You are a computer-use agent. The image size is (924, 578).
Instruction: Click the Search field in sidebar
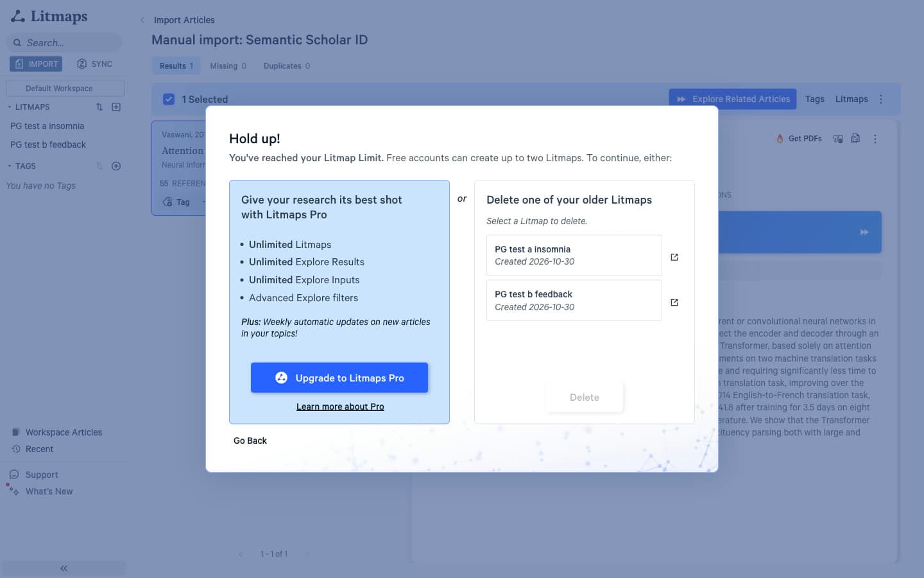[64, 43]
